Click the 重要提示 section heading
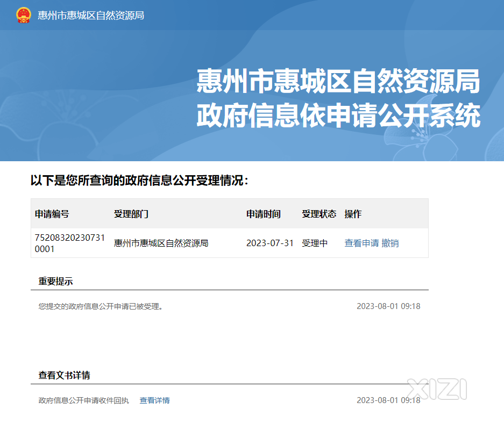The image size is (504, 431). pos(55,281)
